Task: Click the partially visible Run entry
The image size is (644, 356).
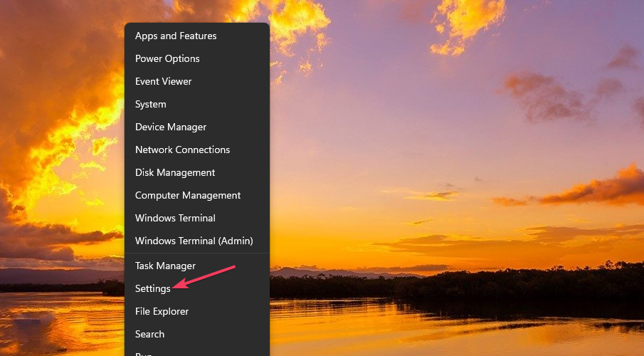Action: pyautogui.click(x=144, y=352)
